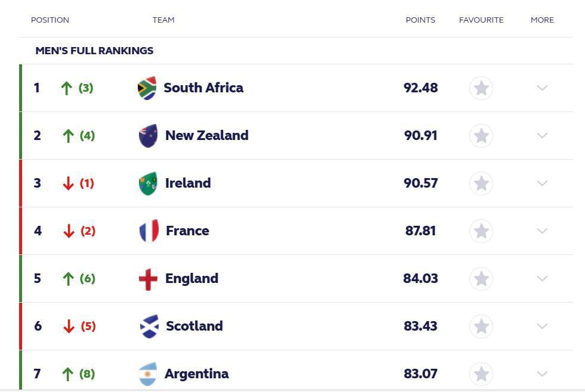Open the New Zealand team name link
Screen dimensions: 585x392
click(x=206, y=136)
